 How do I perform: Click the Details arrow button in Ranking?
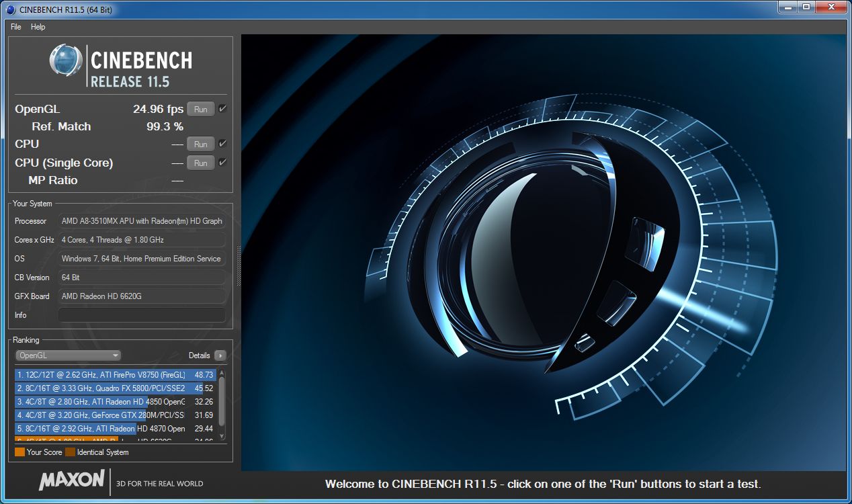point(220,355)
